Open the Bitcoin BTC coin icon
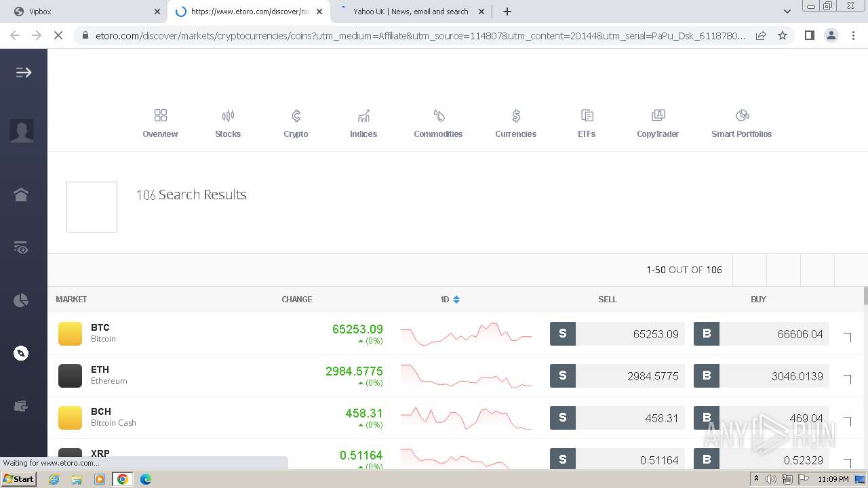 (70, 333)
